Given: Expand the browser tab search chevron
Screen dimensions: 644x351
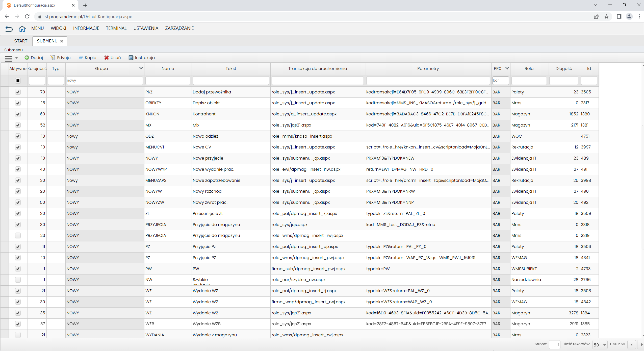Looking at the screenshot, I should [596, 5].
